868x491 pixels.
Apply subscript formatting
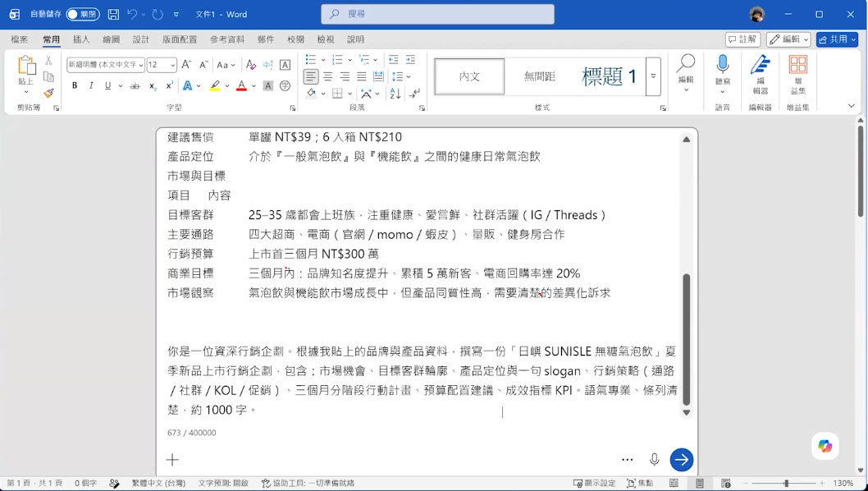tap(153, 86)
